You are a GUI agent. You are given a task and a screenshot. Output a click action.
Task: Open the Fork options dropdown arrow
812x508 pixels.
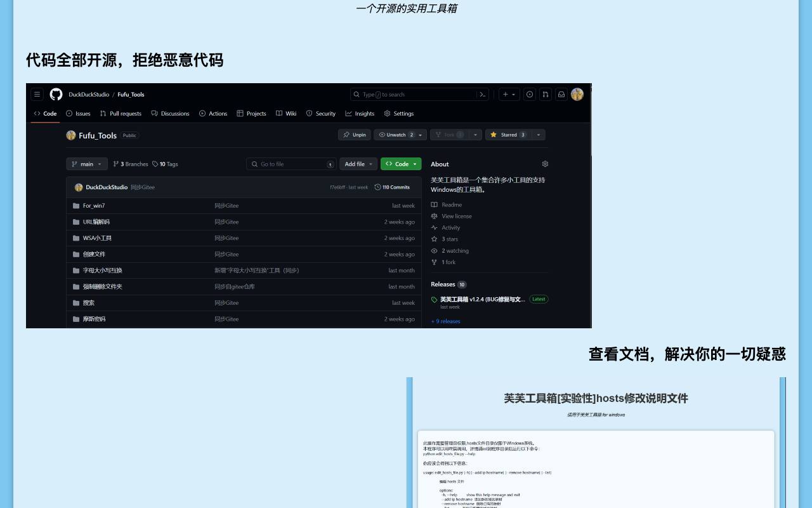point(475,135)
